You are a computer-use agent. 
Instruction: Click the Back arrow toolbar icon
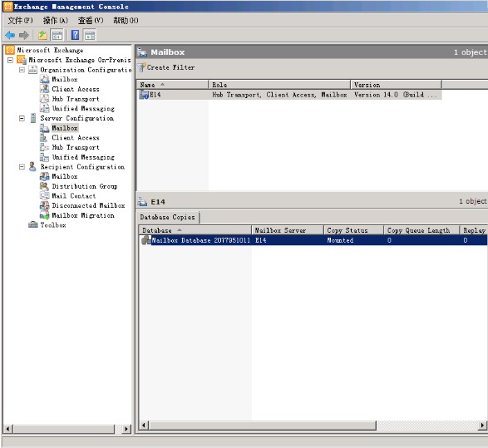[10, 35]
